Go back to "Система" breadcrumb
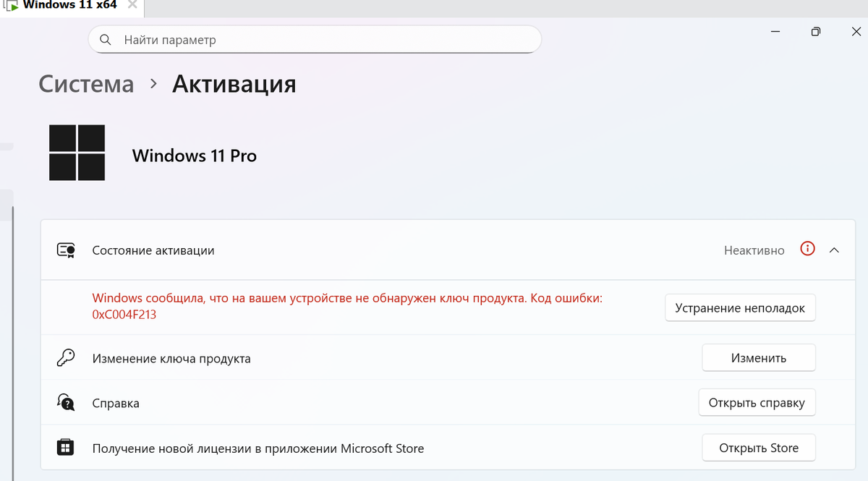The width and height of the screenshot is (868, 481). point(86,84)
